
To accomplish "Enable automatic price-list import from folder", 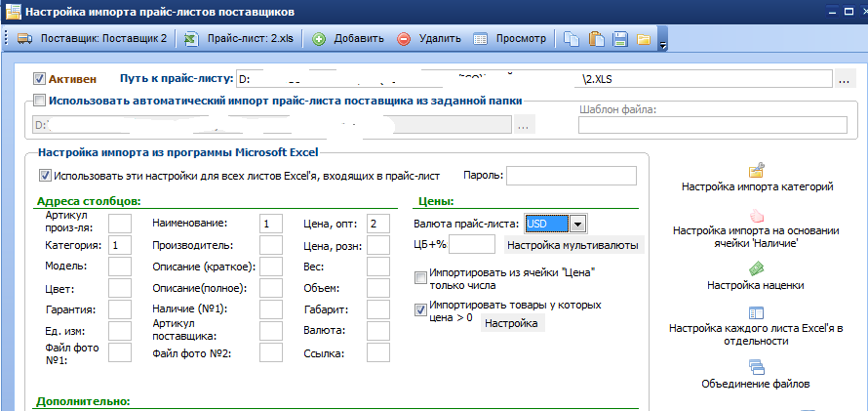I will 39,101.
